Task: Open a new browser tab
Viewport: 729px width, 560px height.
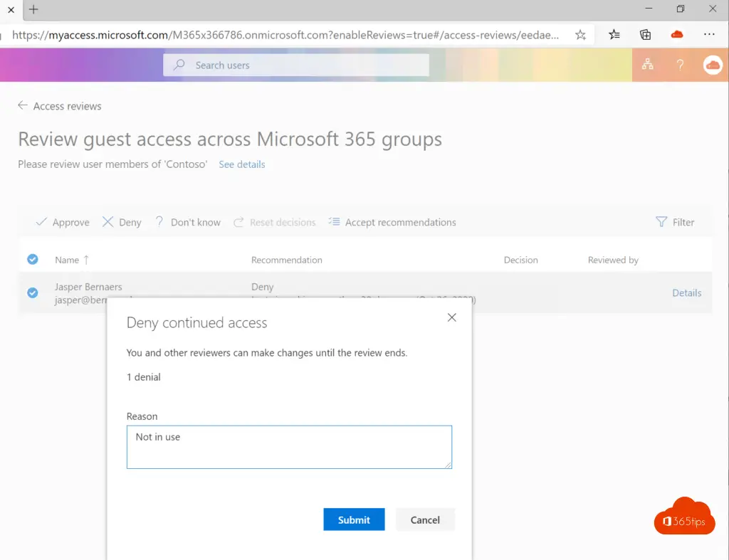Action: click(x=33, y=9)
